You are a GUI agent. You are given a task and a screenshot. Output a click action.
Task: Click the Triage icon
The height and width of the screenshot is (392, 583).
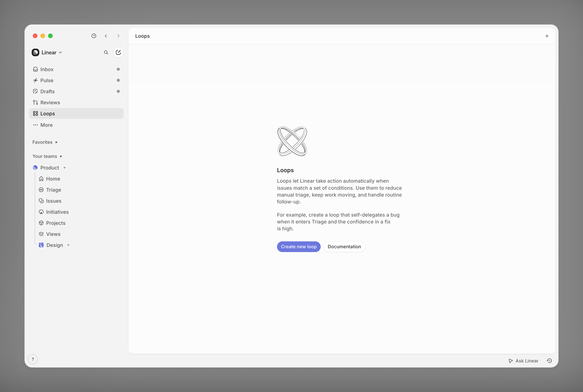[41, 190]
